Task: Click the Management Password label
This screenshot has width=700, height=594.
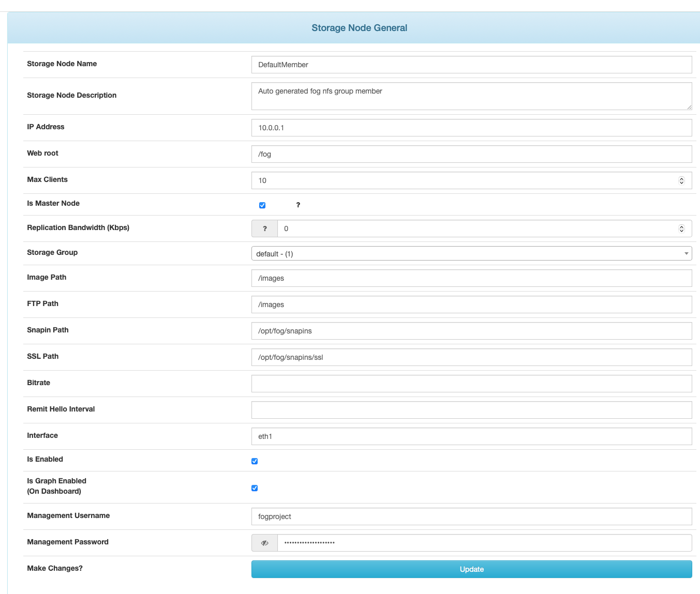Action: [x=68, y=542]
